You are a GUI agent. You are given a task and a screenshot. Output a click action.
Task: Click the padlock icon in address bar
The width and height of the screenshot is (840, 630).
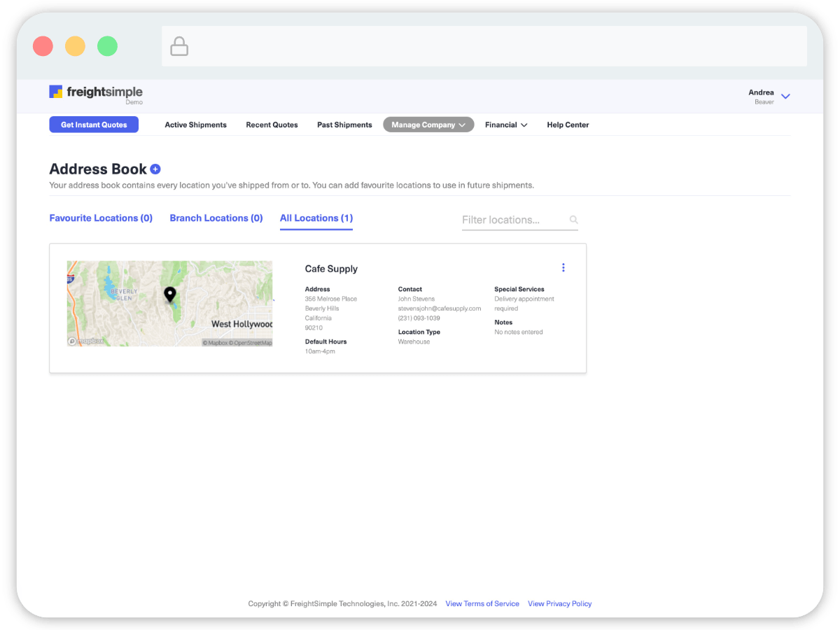[179, 47]
